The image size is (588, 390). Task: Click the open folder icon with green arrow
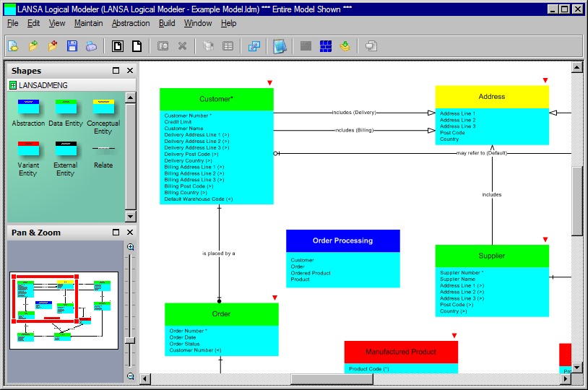click(33, 46)
